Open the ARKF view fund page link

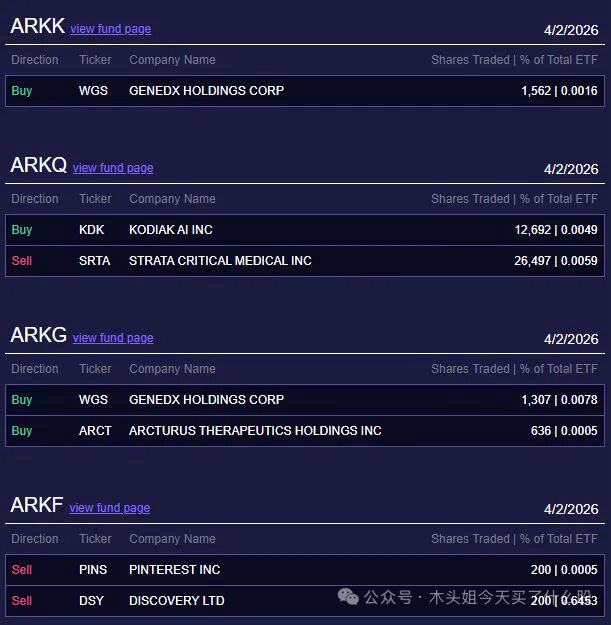[110, 508]
